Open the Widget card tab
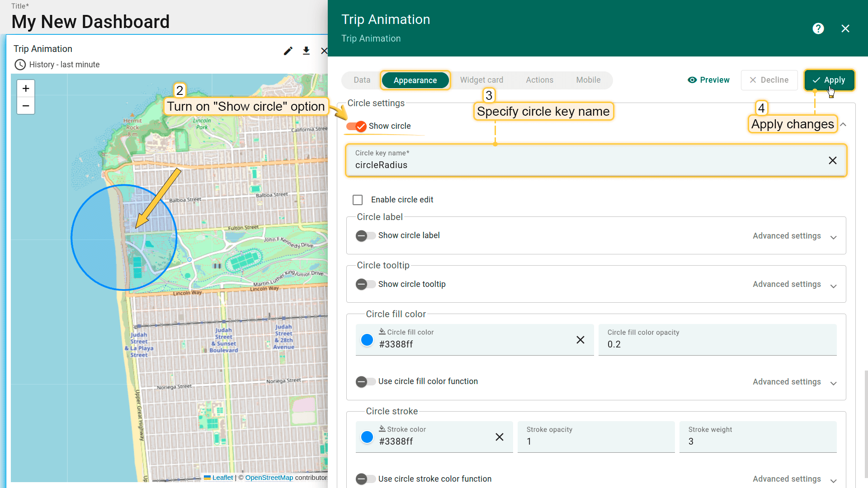The width and height of the screenshot is (868, 488). pos(481,80)
